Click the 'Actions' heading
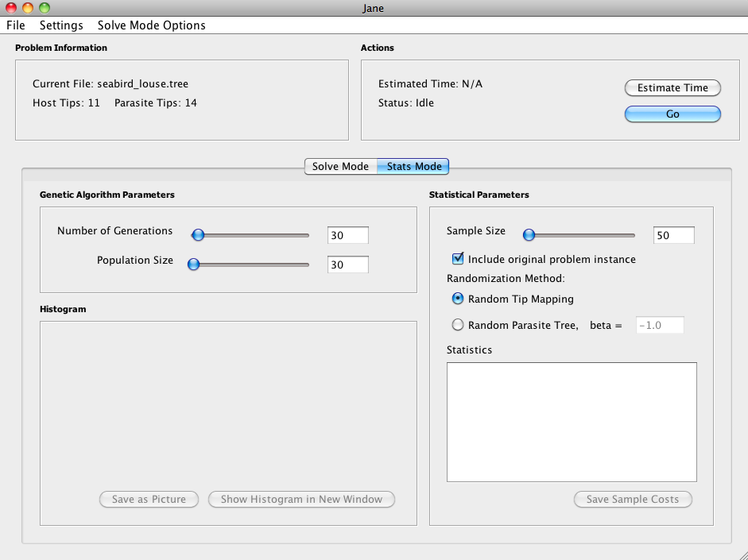Viewport: 748px width, 560px height. [x=378, y=48]
